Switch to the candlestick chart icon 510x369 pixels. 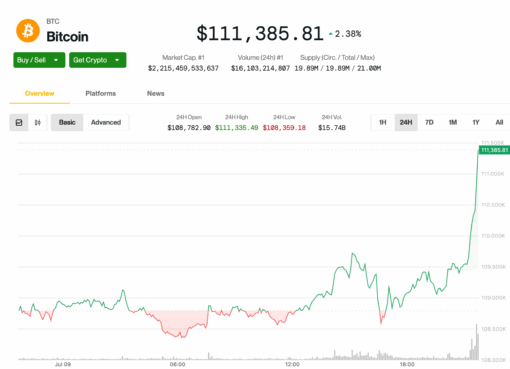pos(38,123)
